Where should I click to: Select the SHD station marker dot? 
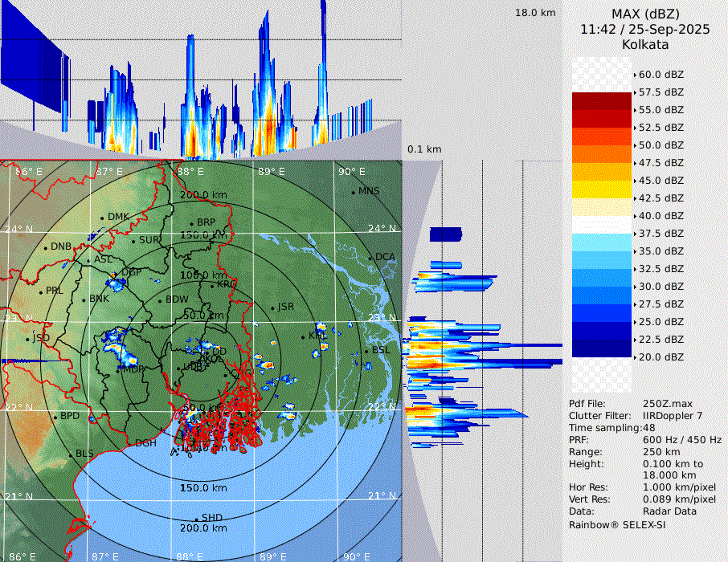tap(196, 519)
